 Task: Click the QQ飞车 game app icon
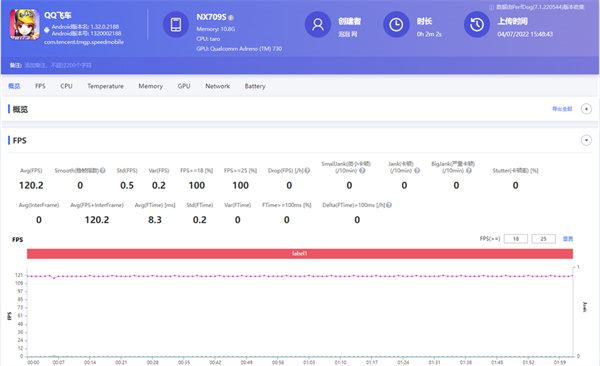point(24,25)
